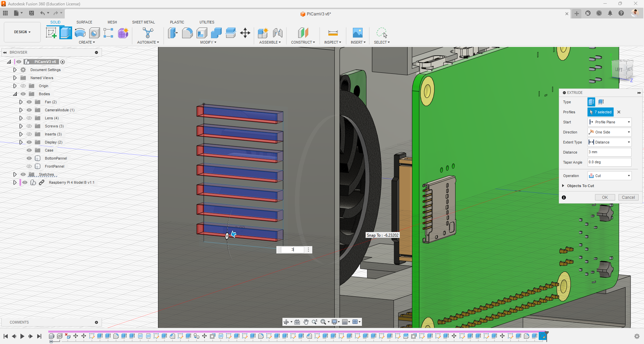Show the FrontPannel body via eye icon
The height and width of the screenshot is (344, 644).
29,166
